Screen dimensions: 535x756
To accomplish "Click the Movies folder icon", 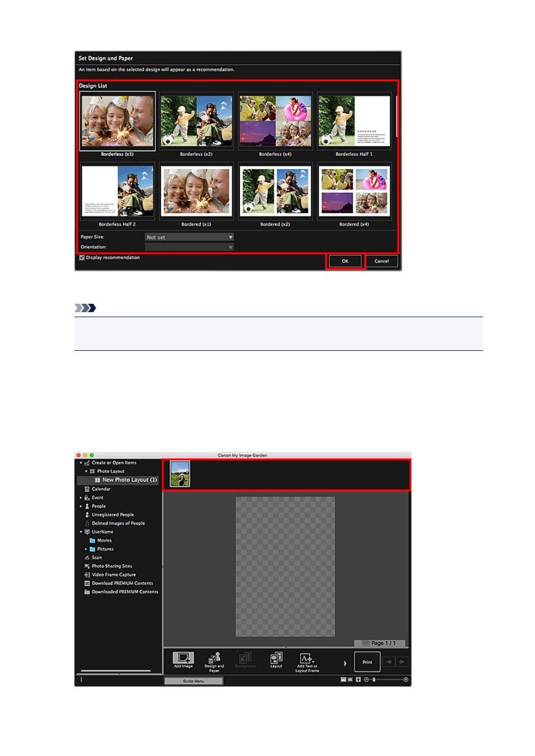I will (x=93, y=541).
